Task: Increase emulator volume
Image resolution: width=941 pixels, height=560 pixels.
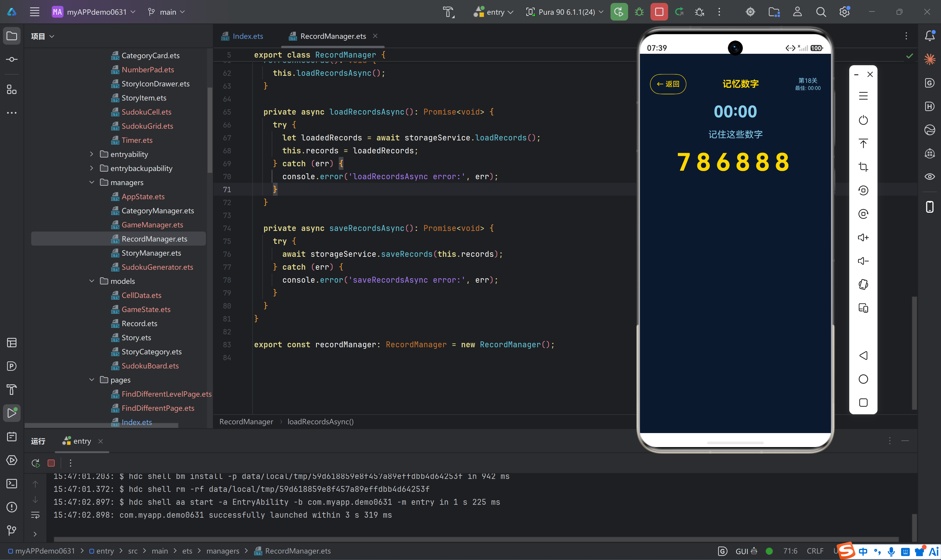Action: click(863, 237)
